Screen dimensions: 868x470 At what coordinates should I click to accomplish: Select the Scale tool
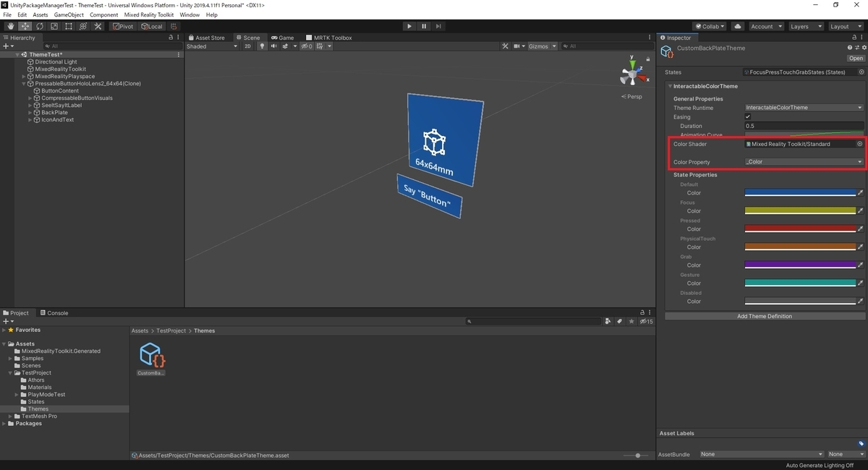click(x=54, y=27)
